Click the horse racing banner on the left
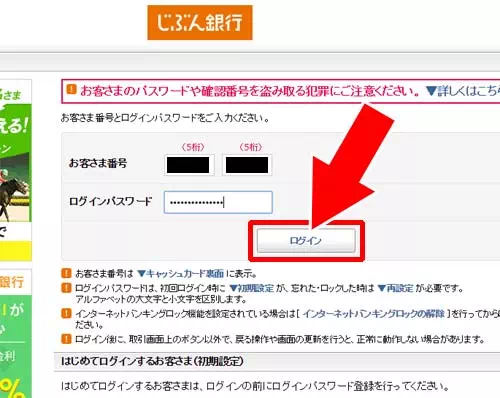This screenshot has width=500, height=398. tap(16, 170)
